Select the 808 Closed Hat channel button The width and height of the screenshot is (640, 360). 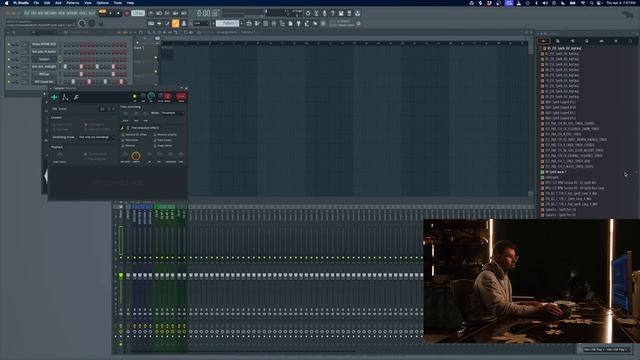(x=44, y=82)
